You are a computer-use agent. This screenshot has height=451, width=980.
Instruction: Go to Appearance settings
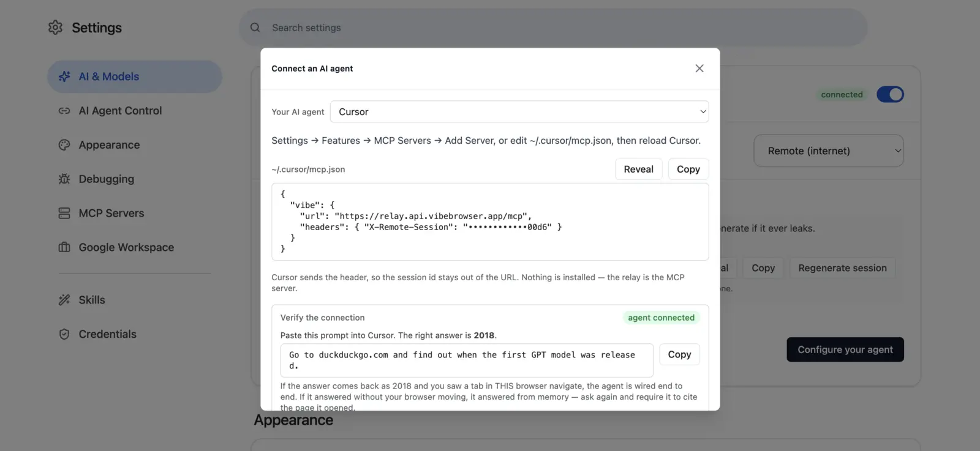[x=134, y=145]
